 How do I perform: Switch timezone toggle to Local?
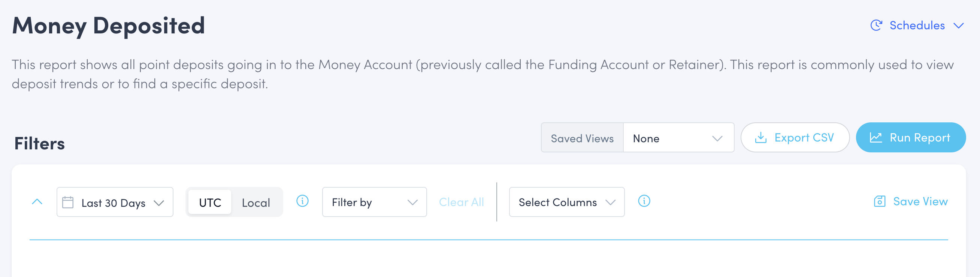(255, 202)
